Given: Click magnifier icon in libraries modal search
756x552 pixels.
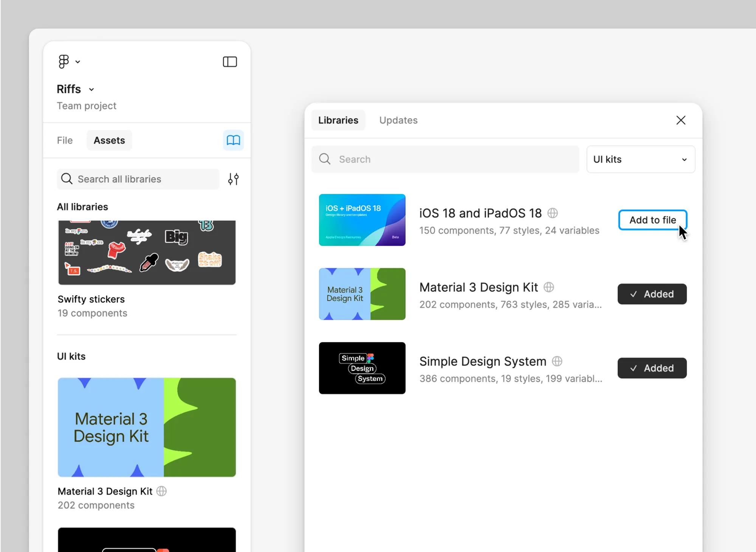Looking at the screenshot, I should 325,159.
